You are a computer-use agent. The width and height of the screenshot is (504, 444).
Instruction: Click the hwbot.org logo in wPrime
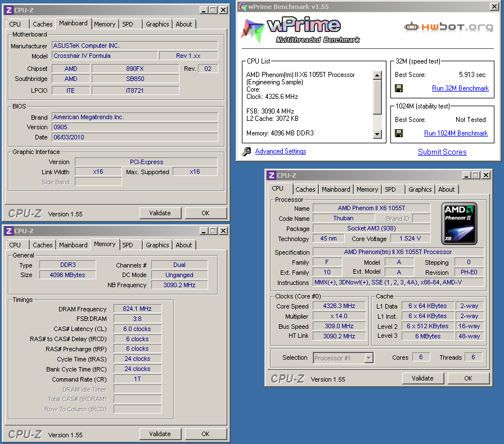point(448,27)
